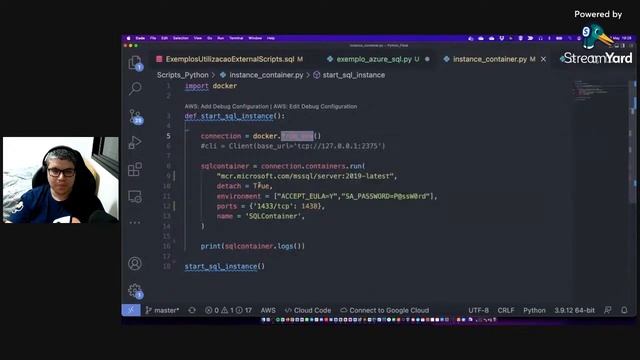Image resolution: width=640 pixels, height=360 pixels.
Task: Click the highlighted word after docker. on line 5
Action: (297, 136)
